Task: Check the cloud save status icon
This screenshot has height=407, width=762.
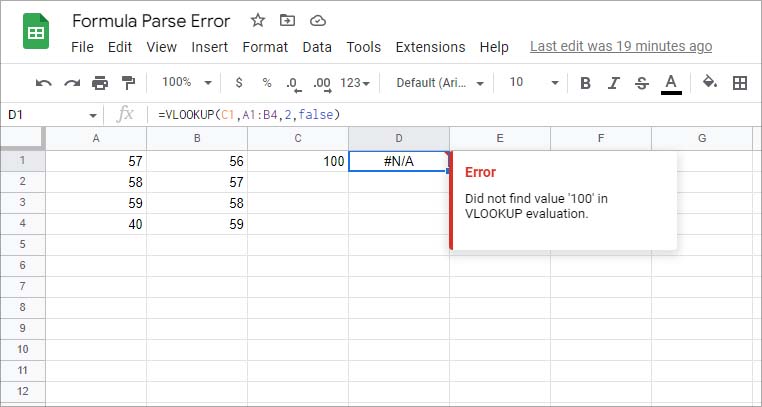Action: pos(317,20)
